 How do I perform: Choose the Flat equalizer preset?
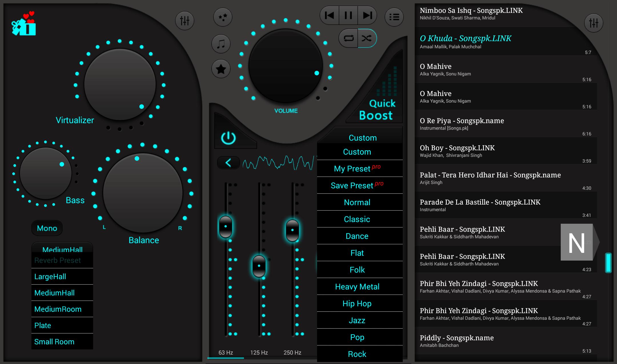360,253
